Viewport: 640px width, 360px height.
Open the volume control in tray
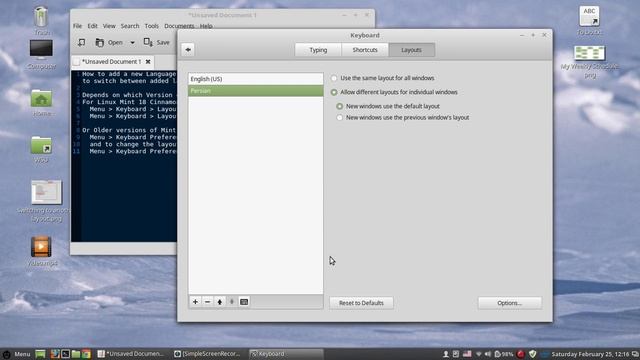(x=488, y=354)
